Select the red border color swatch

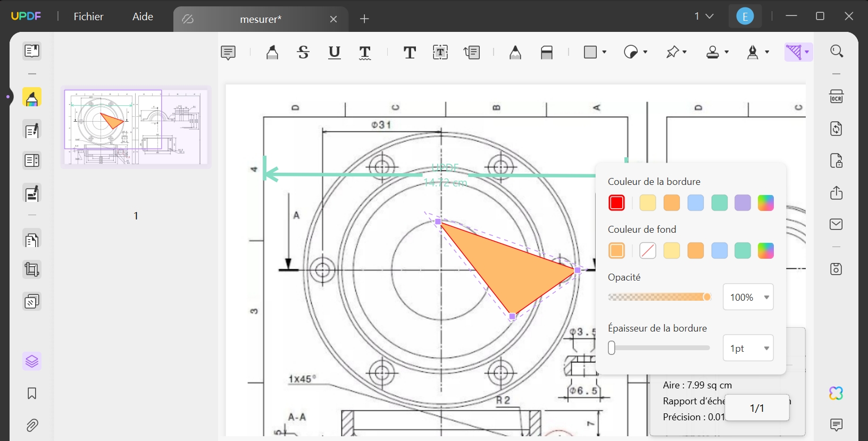pyautogui.click(x=616, y=203)
